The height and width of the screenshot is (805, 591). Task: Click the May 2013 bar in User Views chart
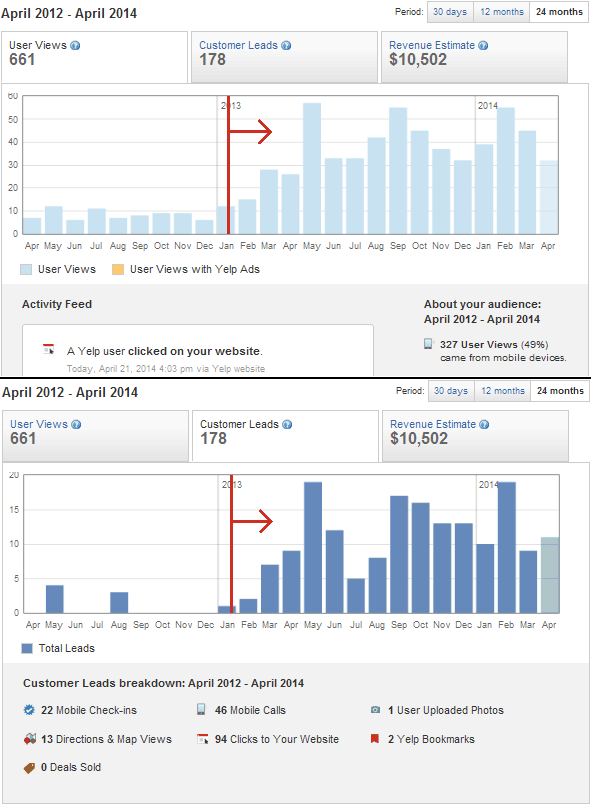coord(312,168)
